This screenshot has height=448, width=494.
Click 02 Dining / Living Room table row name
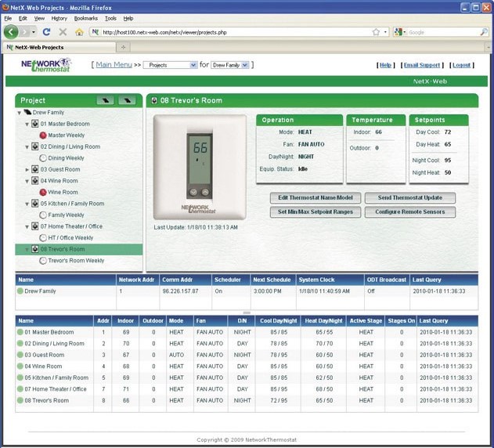click(x=55, y=343)
